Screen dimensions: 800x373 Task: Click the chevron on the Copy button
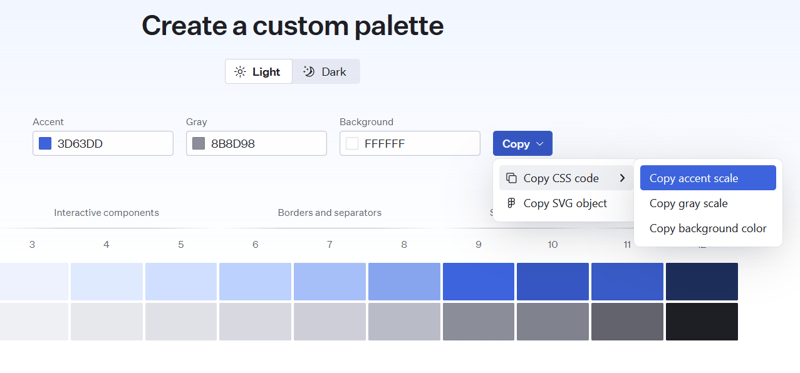(x=539, y=144)
